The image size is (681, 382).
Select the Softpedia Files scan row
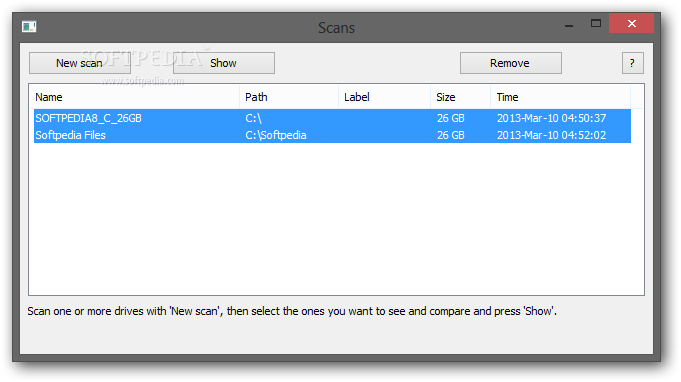(x=332, y=135)
